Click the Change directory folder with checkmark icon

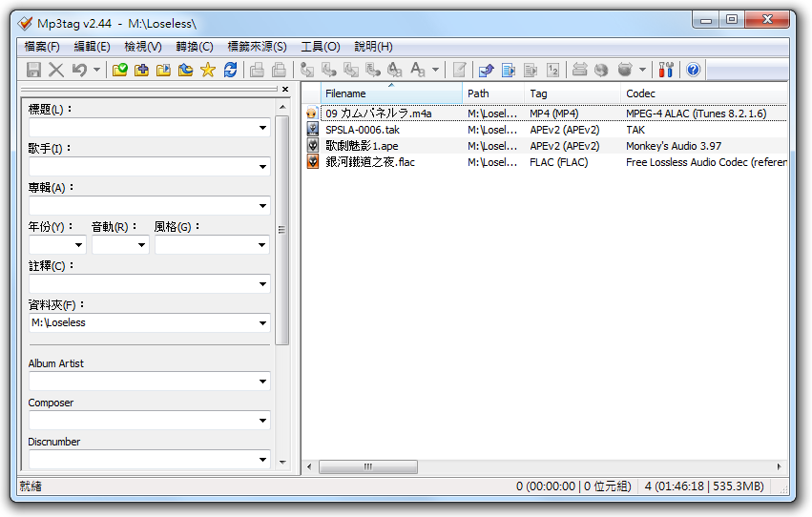tap(120, 70)
